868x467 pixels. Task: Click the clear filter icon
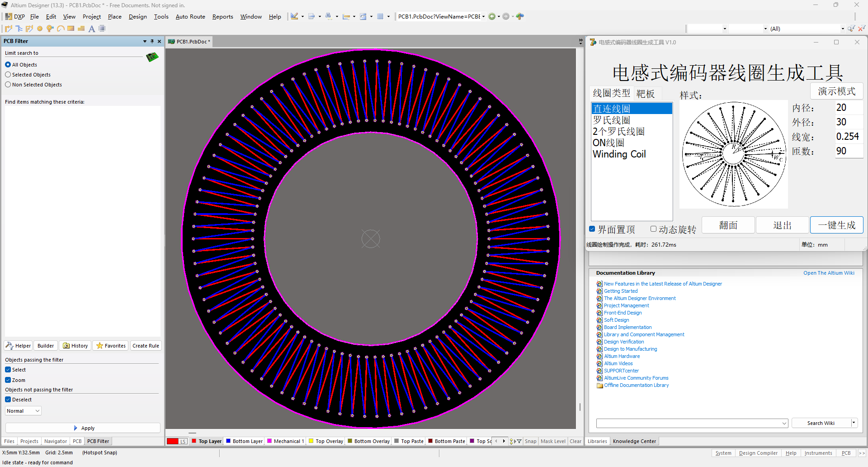pos(862,29)
